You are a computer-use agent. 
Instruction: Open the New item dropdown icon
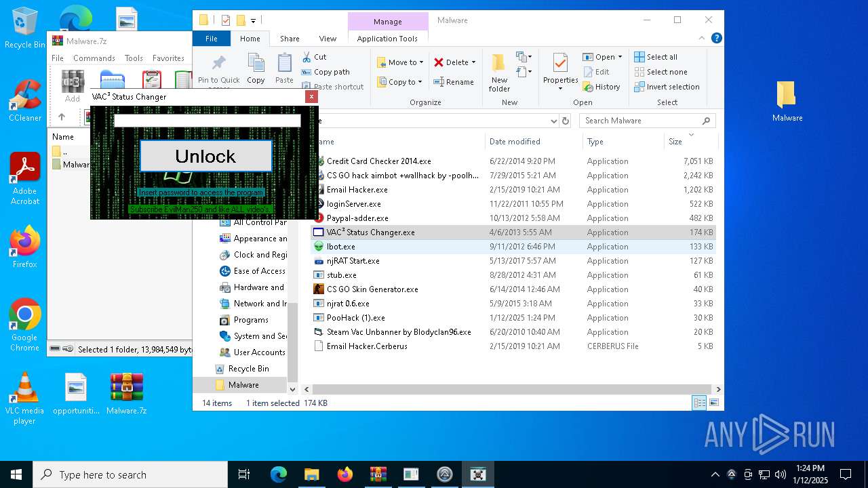pos(523,56)
